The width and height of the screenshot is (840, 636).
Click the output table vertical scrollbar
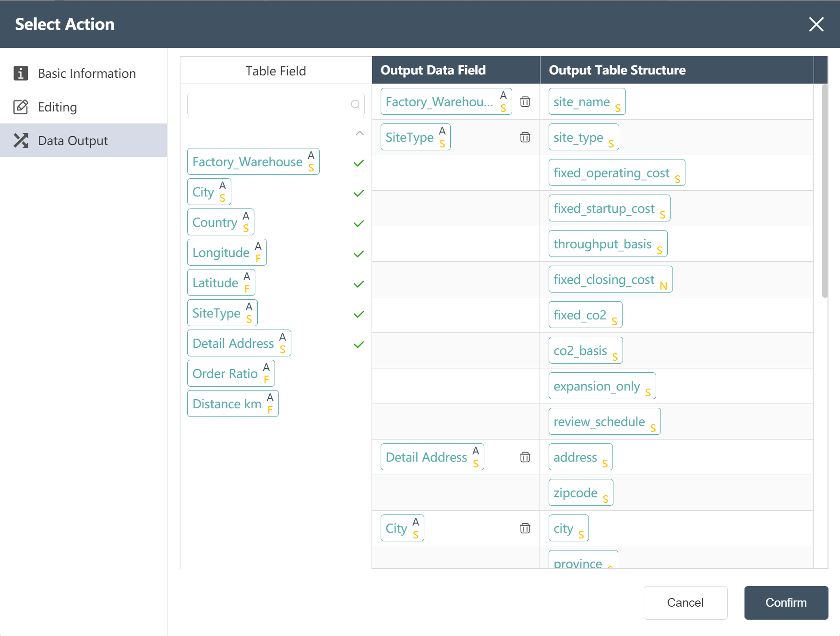pos(825,191)
